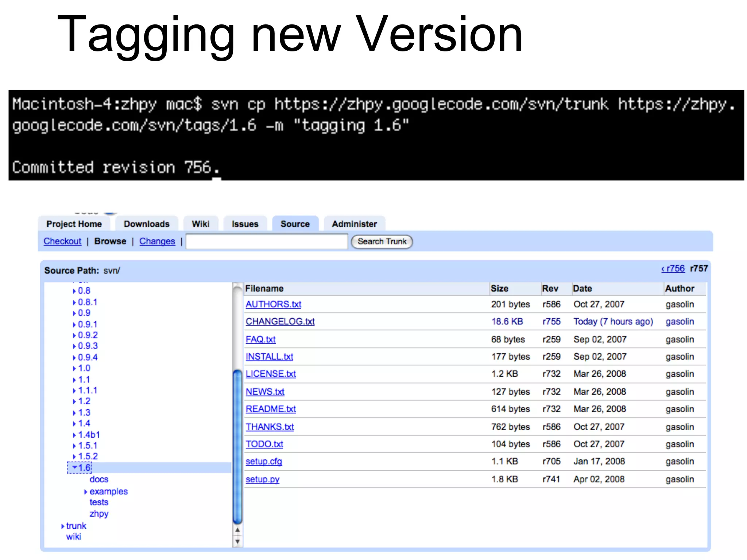Click the scrollbar down arrow
747x560 pixels.
click(x=237, y=541)
